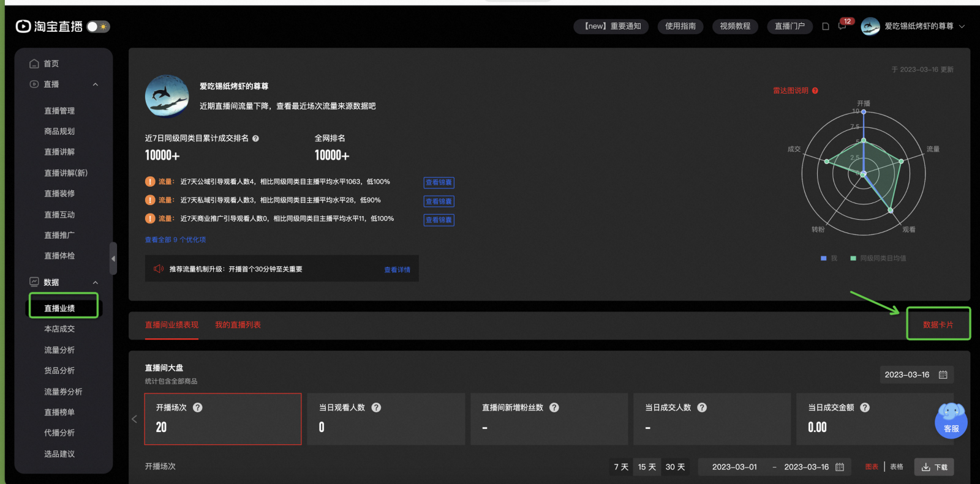Open 直播管理 in sidebar
980x484 pixels.
59,111
